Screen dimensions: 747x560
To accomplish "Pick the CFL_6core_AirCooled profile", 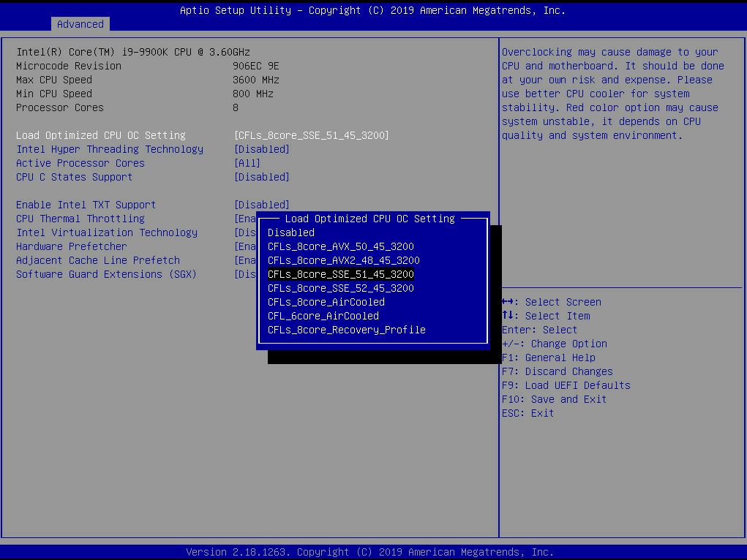I will pyautogui.click(x=323, y=316).
